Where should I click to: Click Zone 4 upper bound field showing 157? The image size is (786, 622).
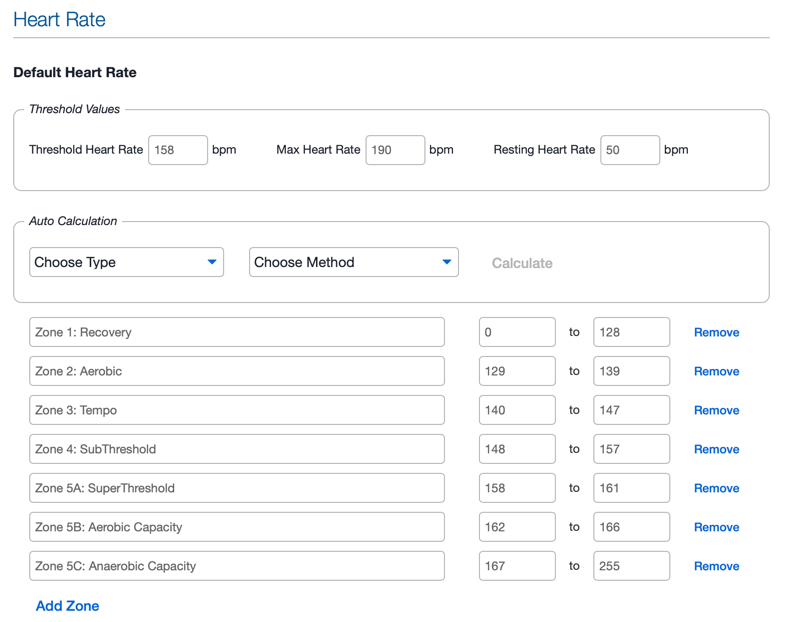pos(632,449)
